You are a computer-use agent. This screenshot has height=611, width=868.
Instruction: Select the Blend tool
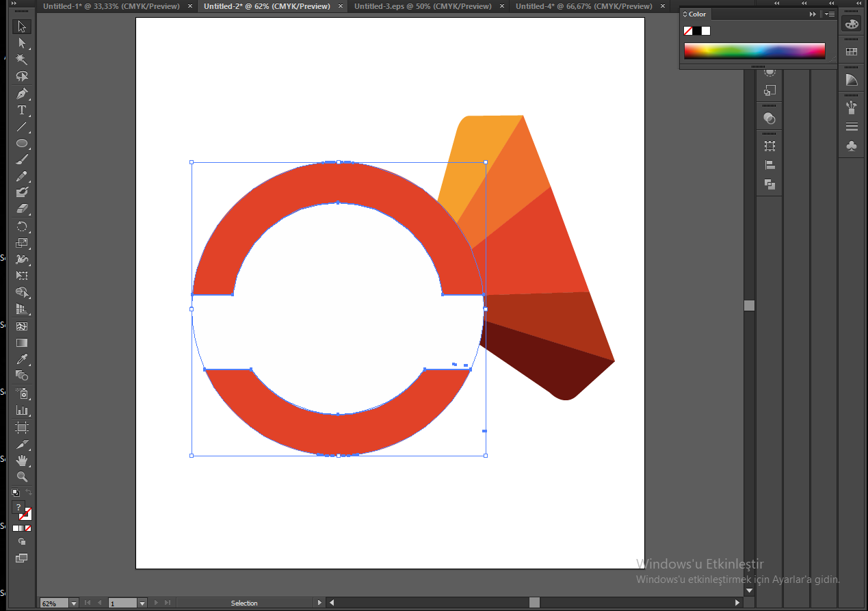(x=22, y=376)
